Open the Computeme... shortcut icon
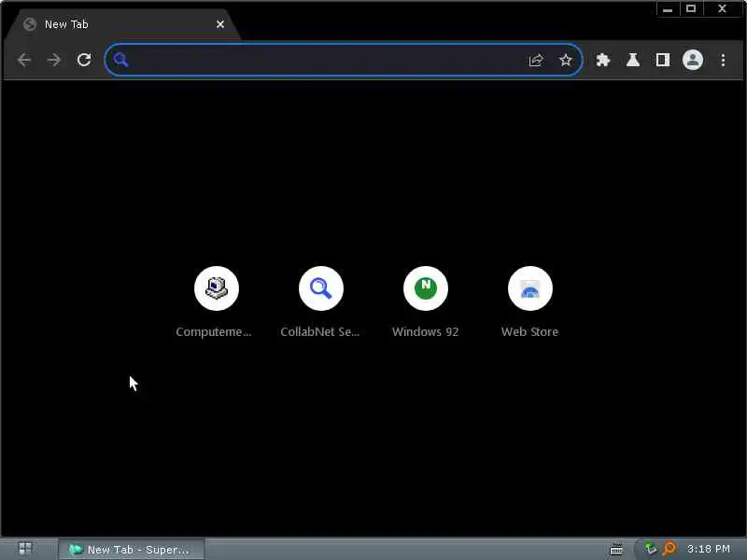The width and height of the screenshot is (747, 560). point(217,288)
